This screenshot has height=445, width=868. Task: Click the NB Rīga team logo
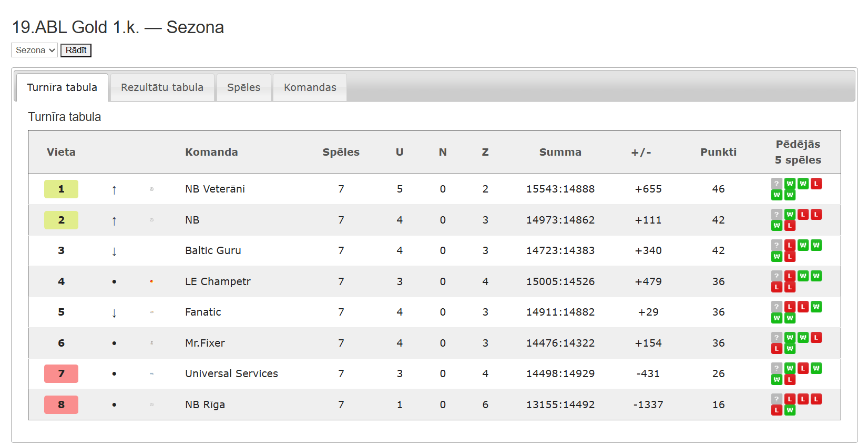point(151,404)
